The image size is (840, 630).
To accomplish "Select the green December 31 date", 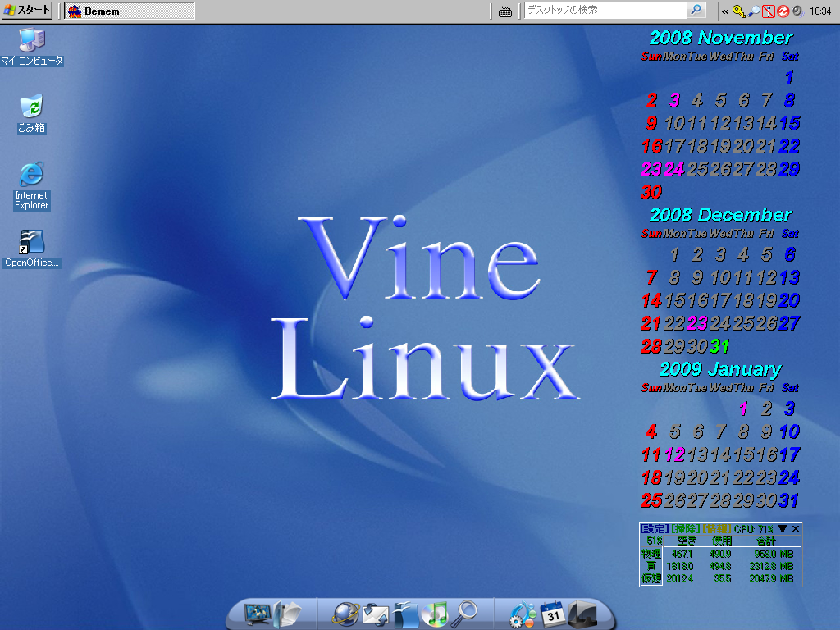I will 719,346.
